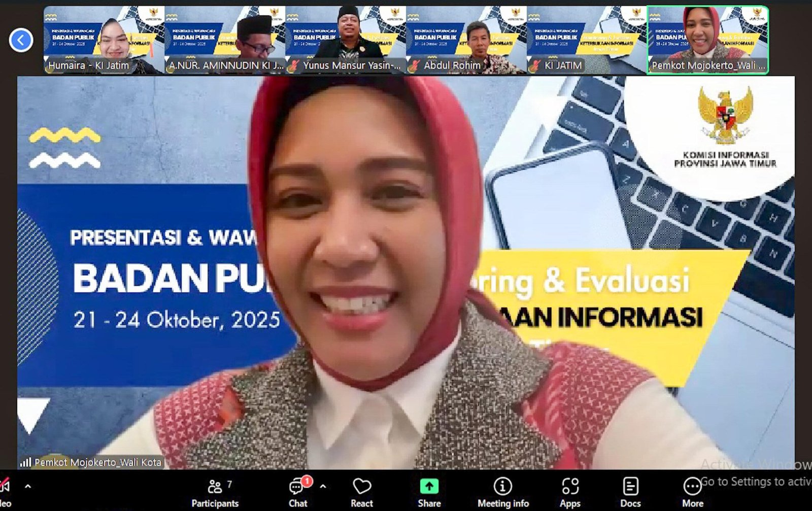Select A.NUR. AMINNUDIN video thumbnail
The height and width of the screenshot is (511, 812).
coord(225,40)
